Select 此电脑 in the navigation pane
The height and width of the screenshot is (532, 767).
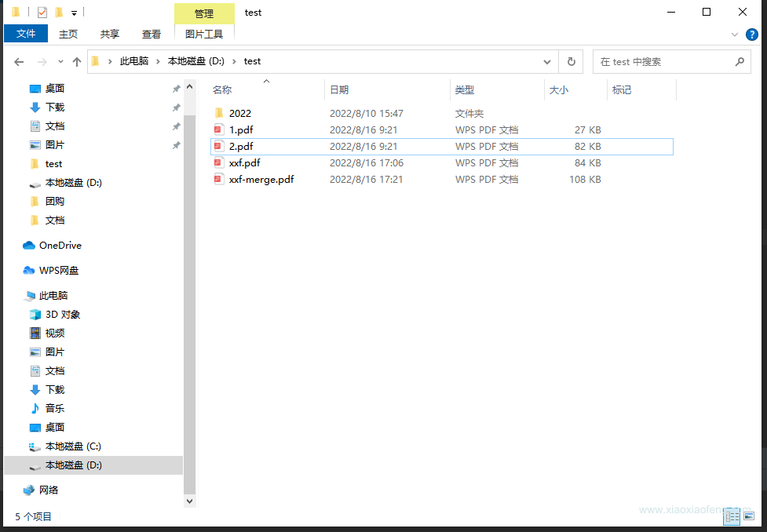pyautogui.click(x=53, y=295)
